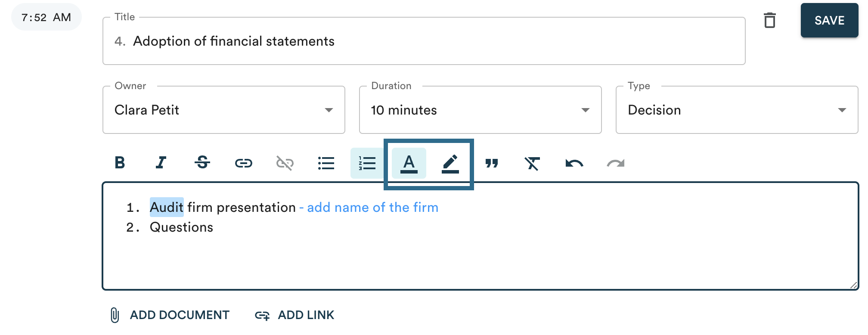
Task: Open the highlight color tool
Action: click(450, 163)
